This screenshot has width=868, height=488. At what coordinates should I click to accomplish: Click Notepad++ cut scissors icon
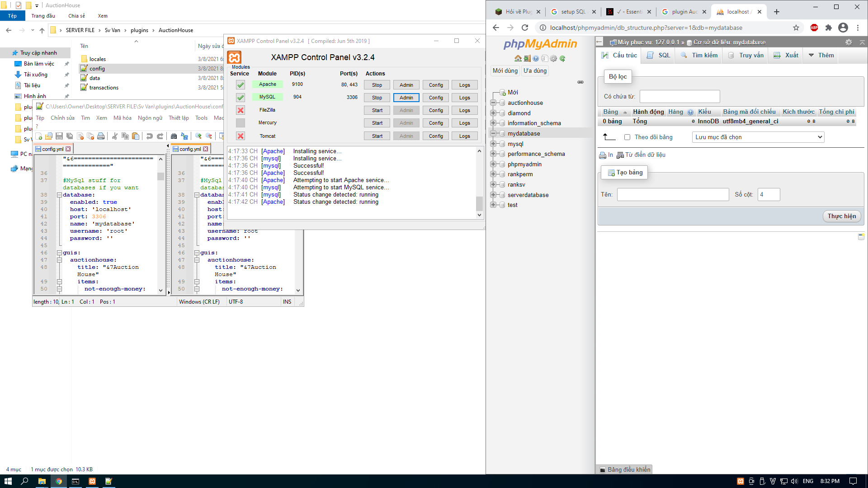(x=115, y=136)
